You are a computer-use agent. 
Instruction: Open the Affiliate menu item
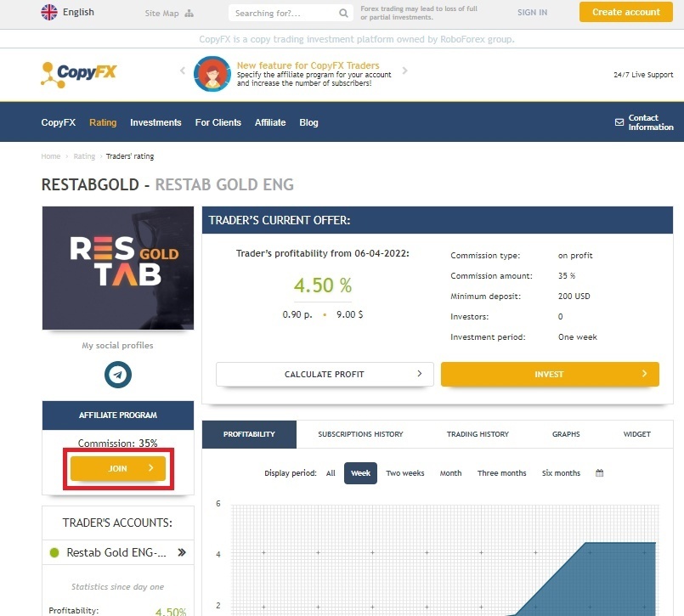(270, 122)
